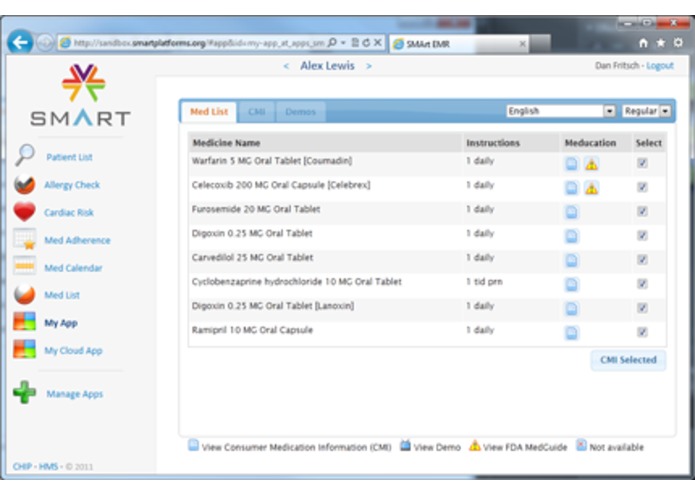
Task: Open the Cardiac Risk link
Action: [69, 212]
